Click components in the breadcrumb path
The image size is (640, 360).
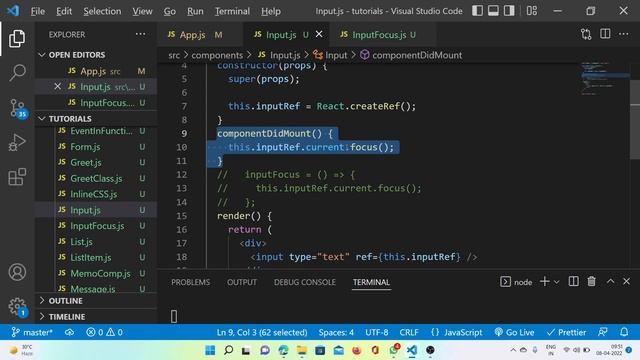[217, 55]
